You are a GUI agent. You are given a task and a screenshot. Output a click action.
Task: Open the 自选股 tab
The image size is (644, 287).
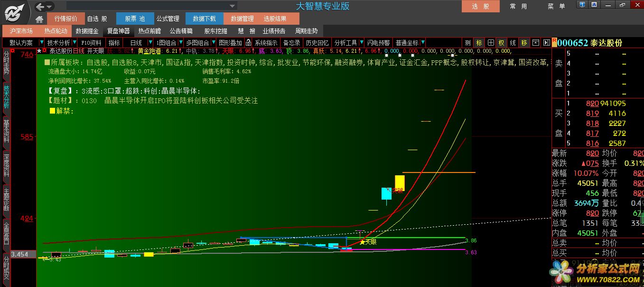pos(97,19)
